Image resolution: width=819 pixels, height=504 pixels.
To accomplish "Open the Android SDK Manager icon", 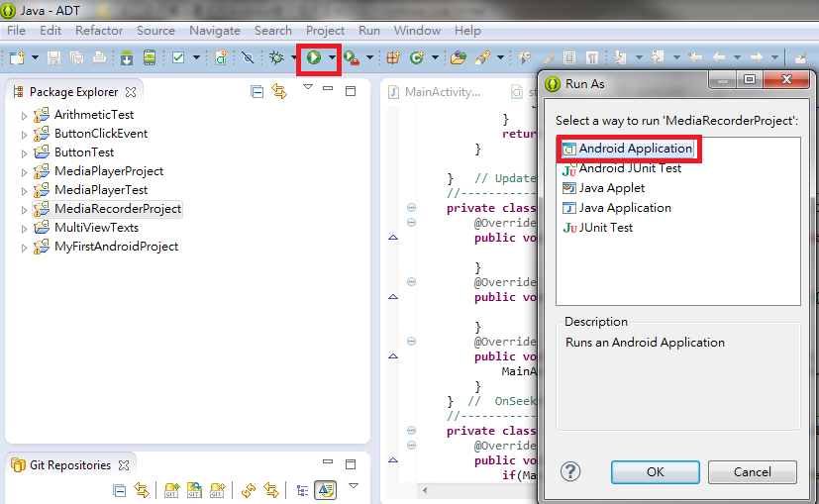I will (x=127, y=57).
